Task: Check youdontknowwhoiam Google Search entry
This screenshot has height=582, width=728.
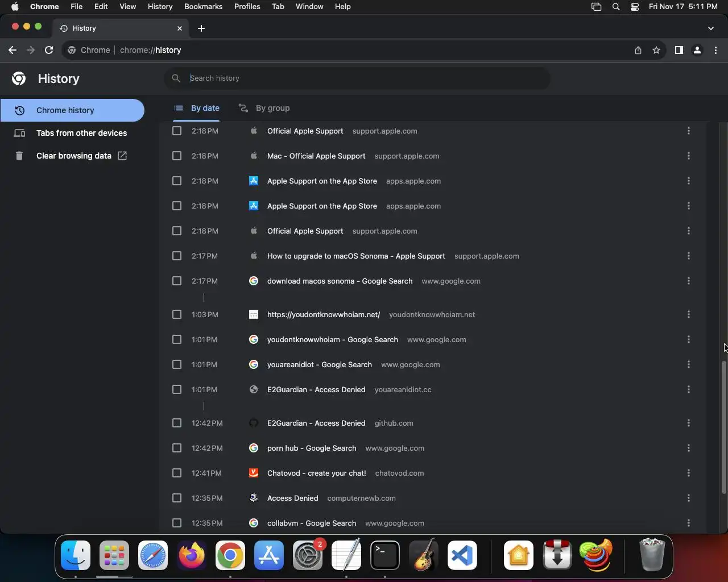Action: [x=177, y=339]
